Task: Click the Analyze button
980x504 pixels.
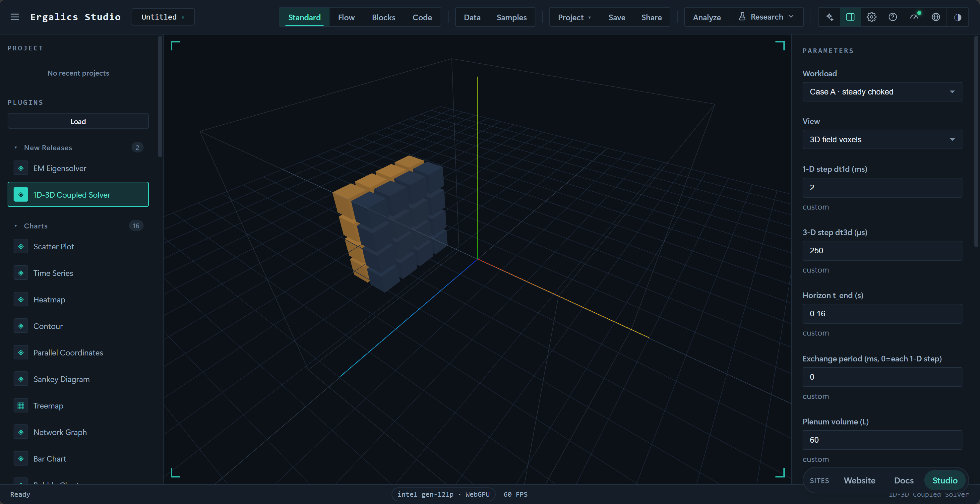Action: pos(707,17)
